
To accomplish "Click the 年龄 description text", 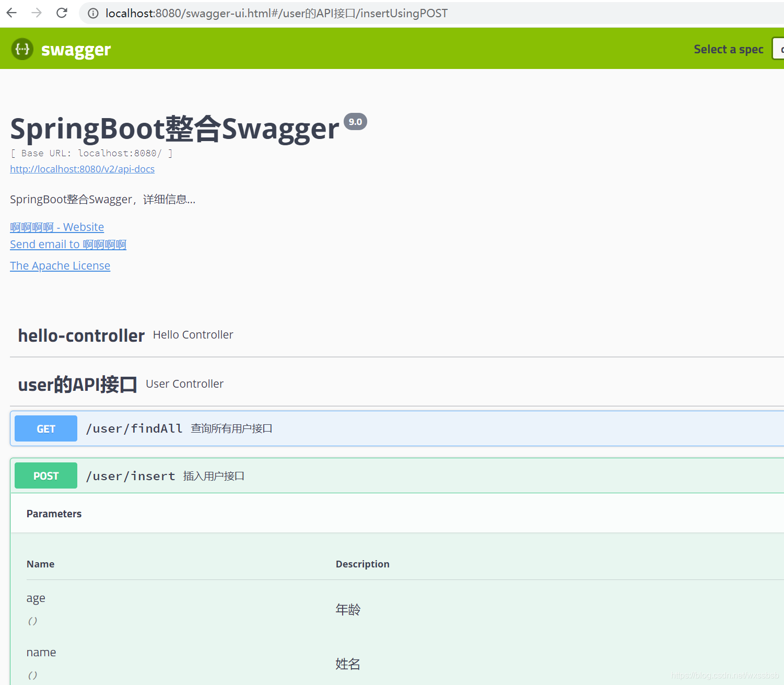I will coord(348,609).
